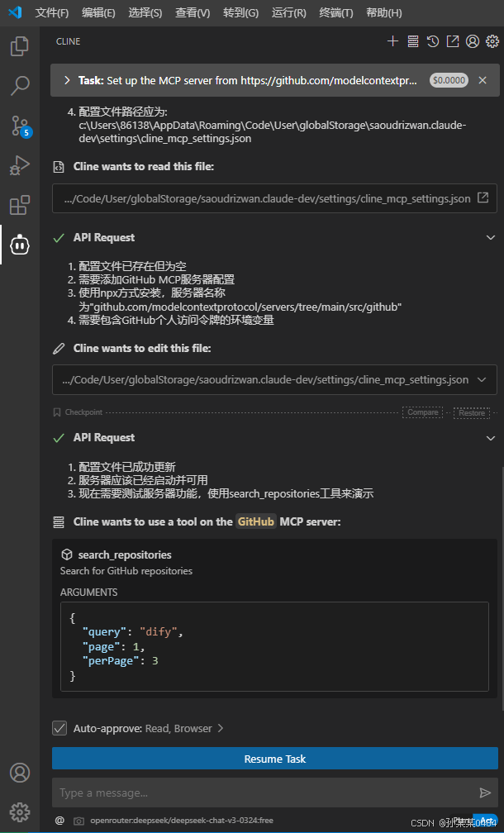Switch to Act mode toggle
Image resolution: width=504 pixels, height=833 pixels.
coord(486,821)
